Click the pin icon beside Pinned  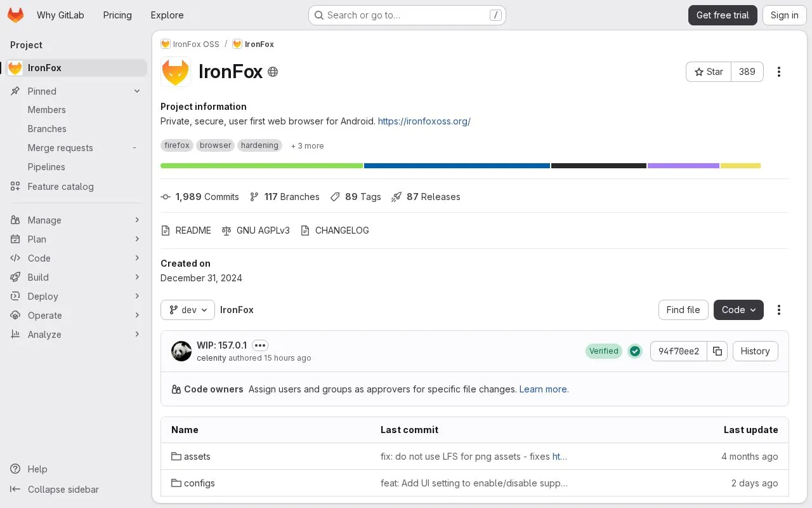[15, 91]
